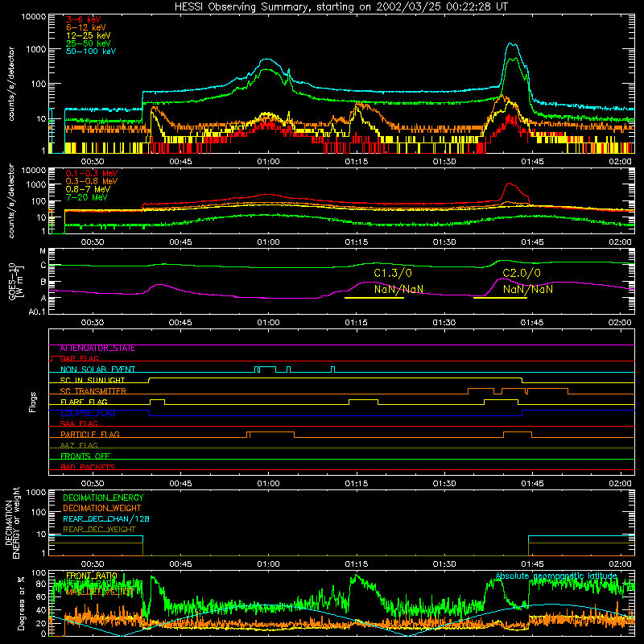Click the NaN/NaN label under C1.3/0

(x=398, y=289)
